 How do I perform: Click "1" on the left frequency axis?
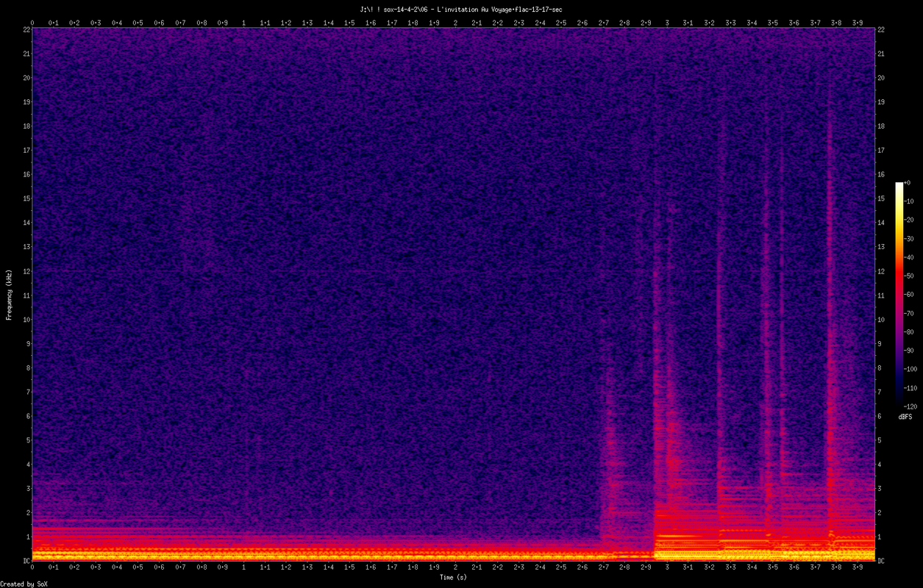click(x=27, y=537)
